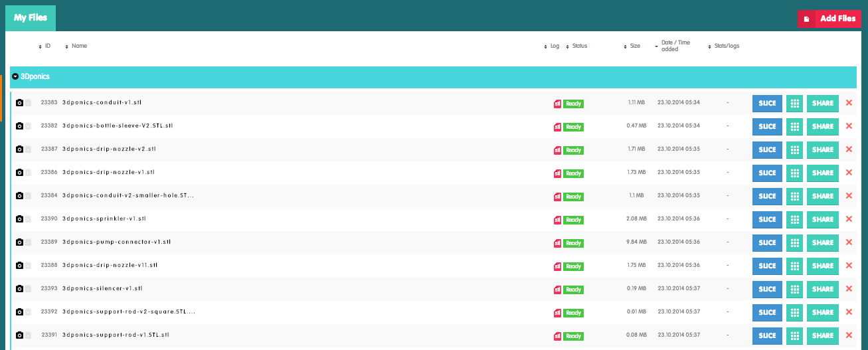
Task: Click SHARE on 3dponics-support-rod-v2-square row
Action: click(823, 313)
